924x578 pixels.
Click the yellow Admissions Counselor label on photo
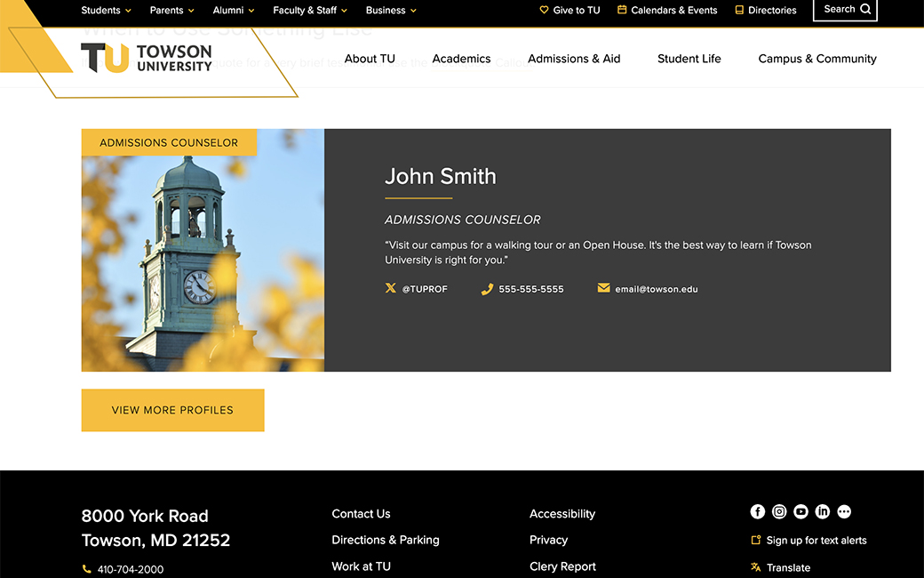169,142
